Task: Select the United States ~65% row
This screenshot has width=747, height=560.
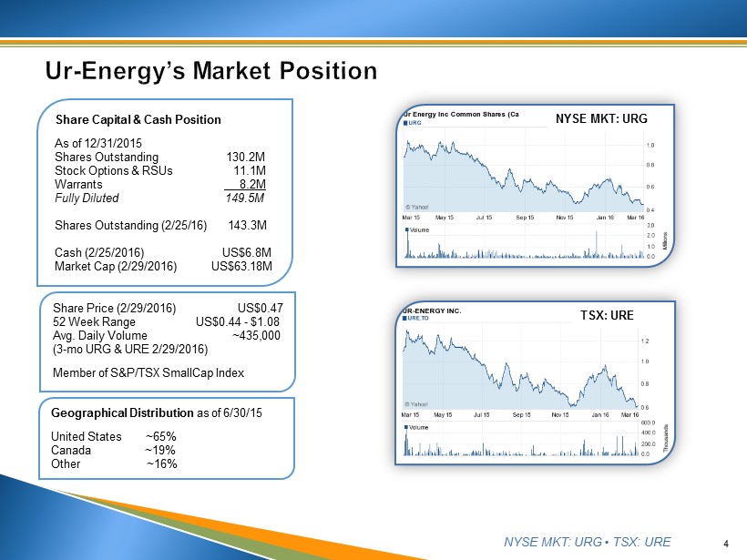Action: [113, 436]
